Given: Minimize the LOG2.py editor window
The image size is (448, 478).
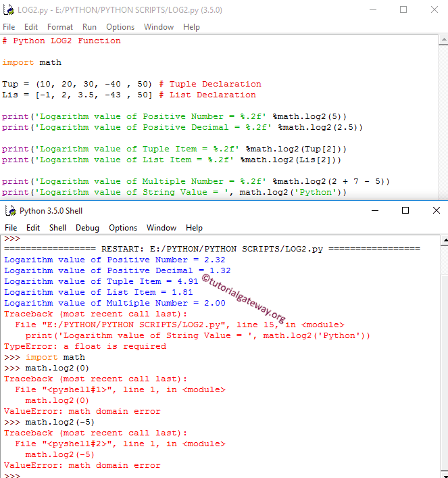Looking at the screenshot, I should pyautogui.click(x=373, y=9).
